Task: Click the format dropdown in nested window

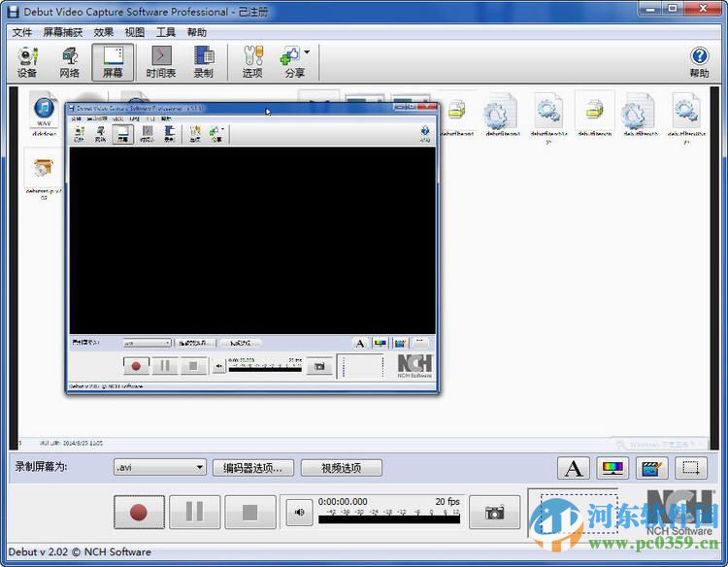Action: [148, 343]
